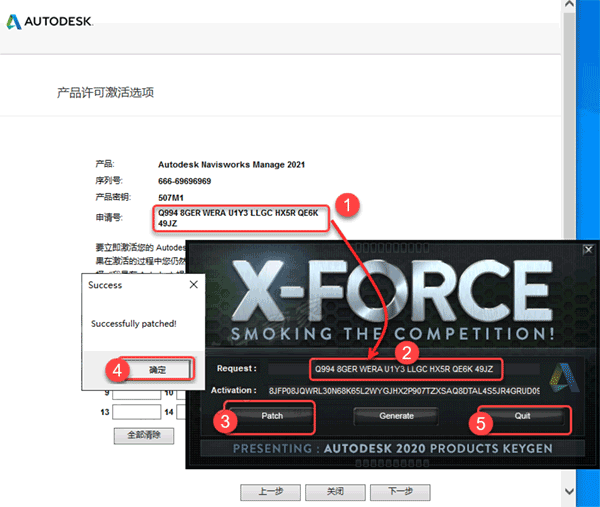
Task: Click the Generate button
Action: click(x=396, y=416)
